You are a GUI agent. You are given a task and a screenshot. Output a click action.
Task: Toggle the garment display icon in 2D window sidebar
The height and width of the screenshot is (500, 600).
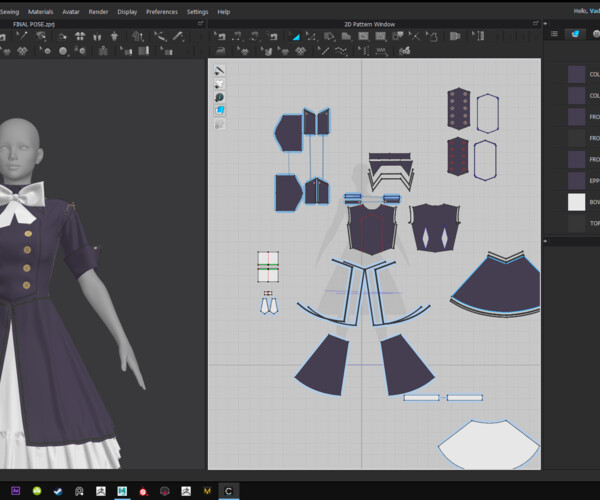[x=219, y=84]
